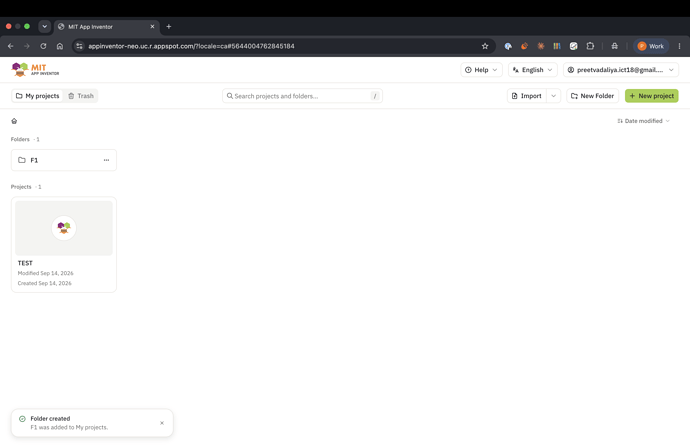Click the colorful bars extension icon
This screenshot has height=448, width=690.
[557, 46]
